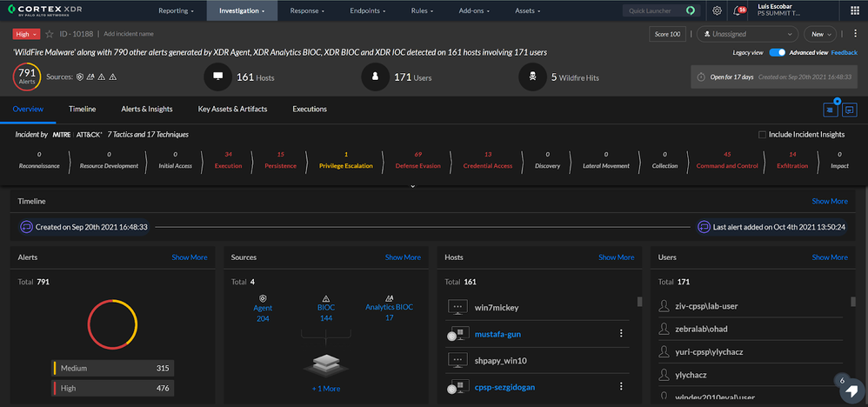Switch to the Alerts & Insights tab
Image resolution: width=868 pixels, height=407 pixels.
(147, 109)
